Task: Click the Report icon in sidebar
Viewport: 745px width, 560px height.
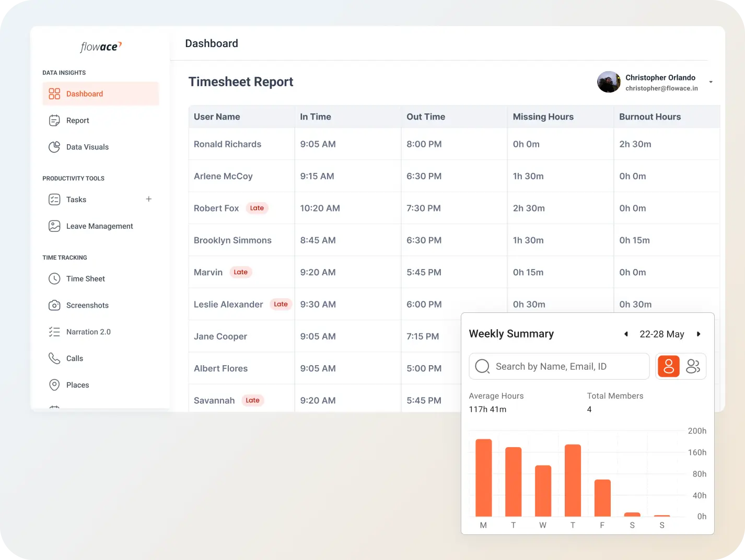Action: click(x=54, y=121)
